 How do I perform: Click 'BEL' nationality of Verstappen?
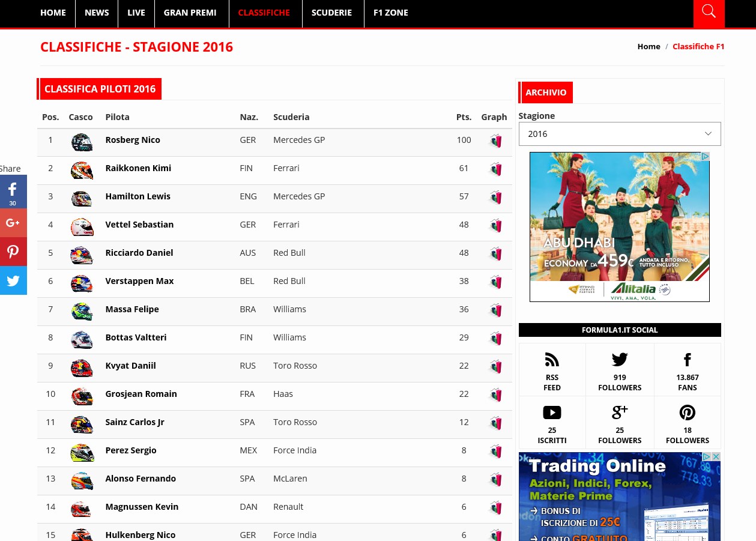247,281
